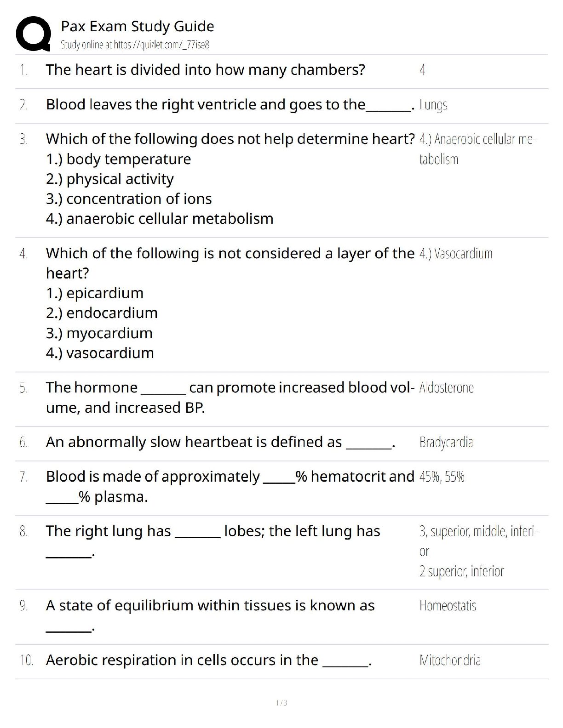Select "4.) anaerobic cellular metabolism" option
563x728 pixels.
160,218
